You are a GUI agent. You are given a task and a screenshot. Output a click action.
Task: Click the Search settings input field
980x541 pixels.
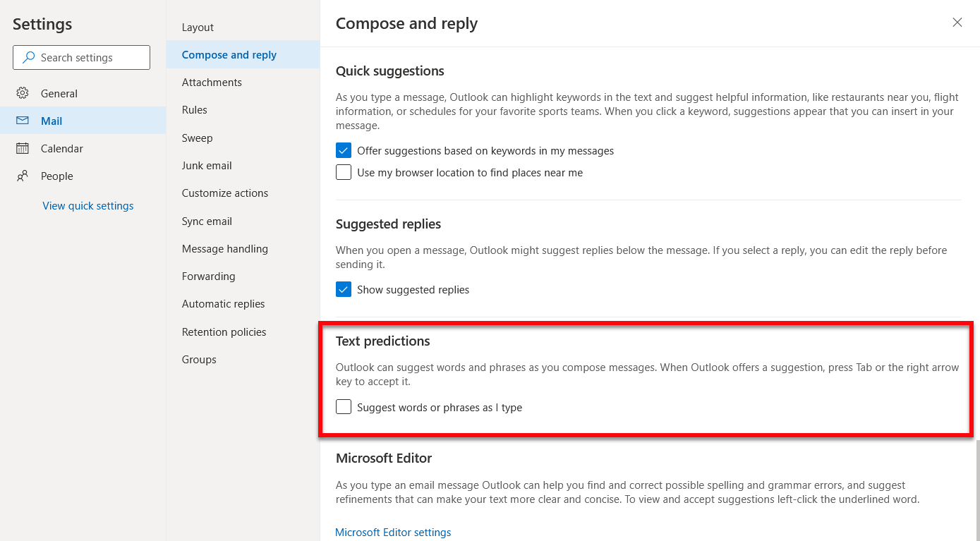click(81, 58)
